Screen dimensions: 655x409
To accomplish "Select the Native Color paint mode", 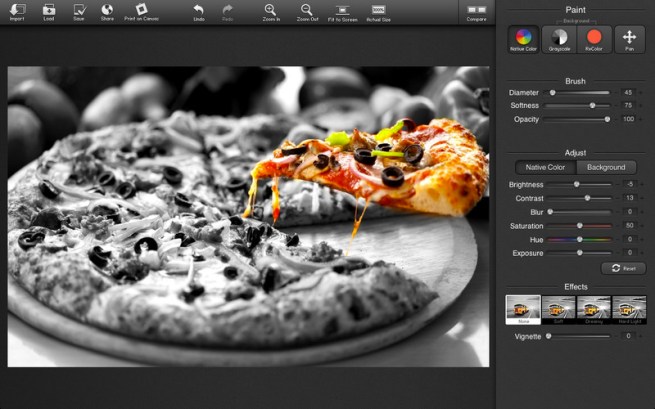I will point(523,39).
